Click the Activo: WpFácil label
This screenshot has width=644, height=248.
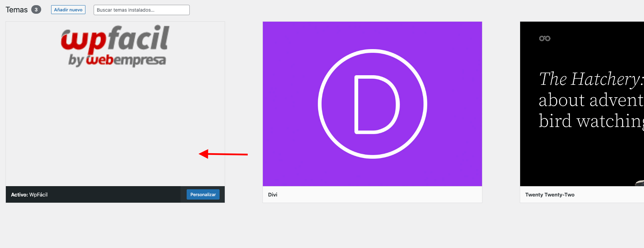[29, 195]
